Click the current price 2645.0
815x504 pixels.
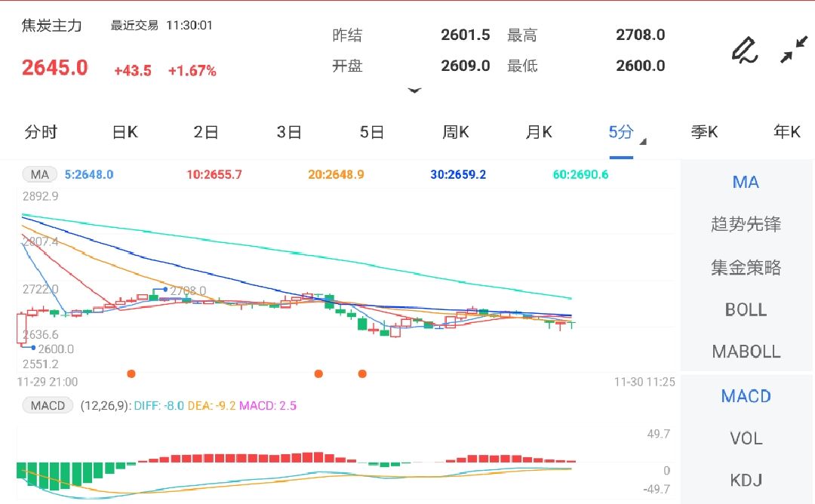pyautogui.click(x=54, y=68)
